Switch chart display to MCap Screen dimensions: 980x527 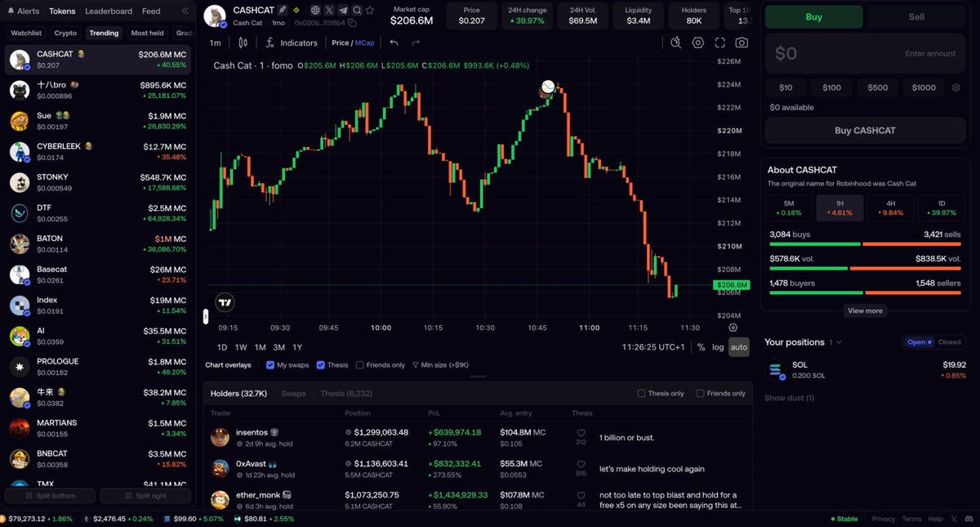pyautogui.click(x=364, y=42)
